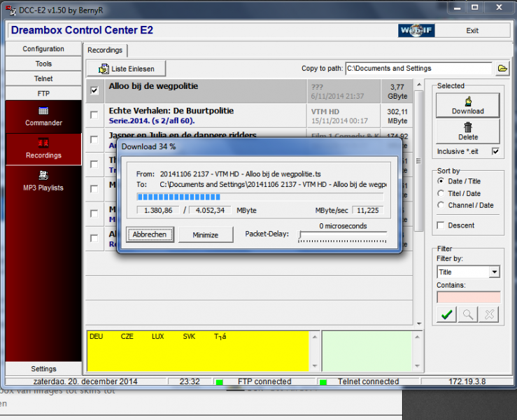This screenshot has width=517, height=420.
Task: Expand the Telnet sidebar section
Action: [x=43, y=78]
